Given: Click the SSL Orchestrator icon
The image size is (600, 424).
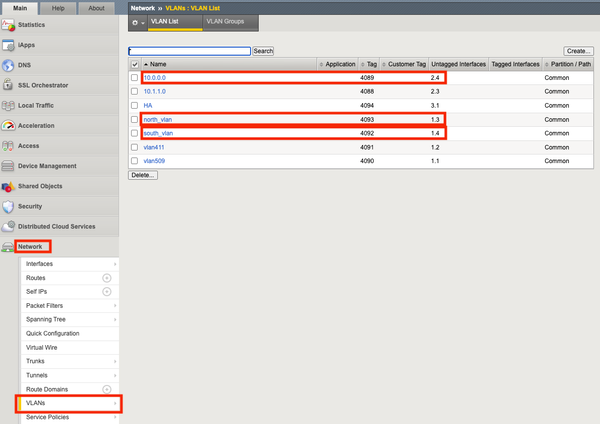Looking at the screenshot, I should point(9,84).
